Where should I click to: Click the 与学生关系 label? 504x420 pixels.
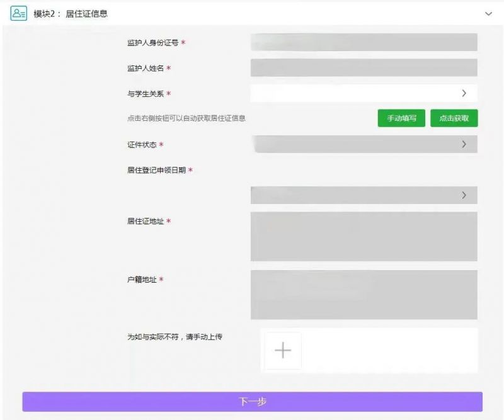point(146,94)
